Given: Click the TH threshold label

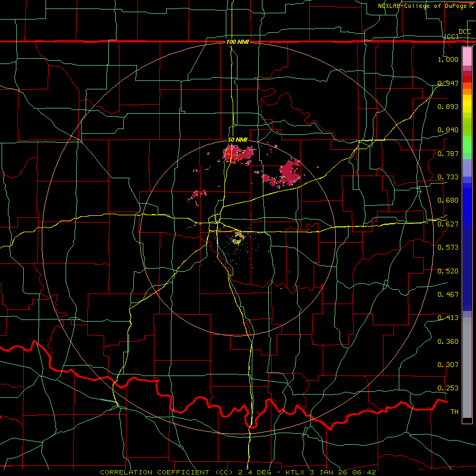Looking at the screenshot, I should point(454,412).
